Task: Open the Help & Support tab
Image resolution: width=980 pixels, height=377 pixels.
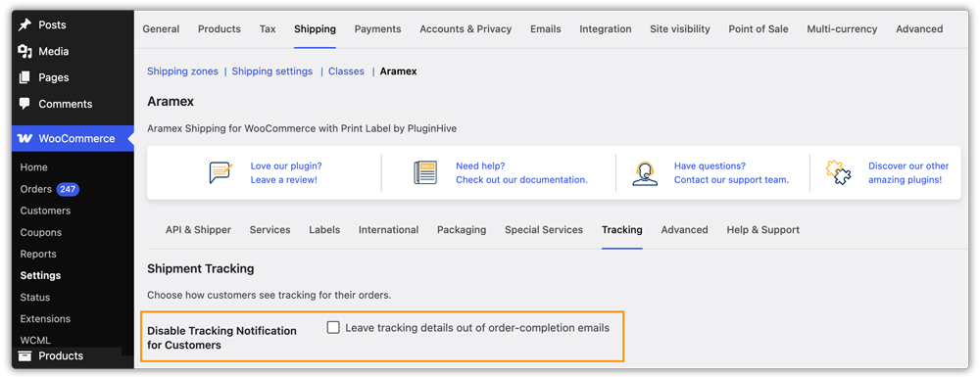Action: [x=763, y=230]
